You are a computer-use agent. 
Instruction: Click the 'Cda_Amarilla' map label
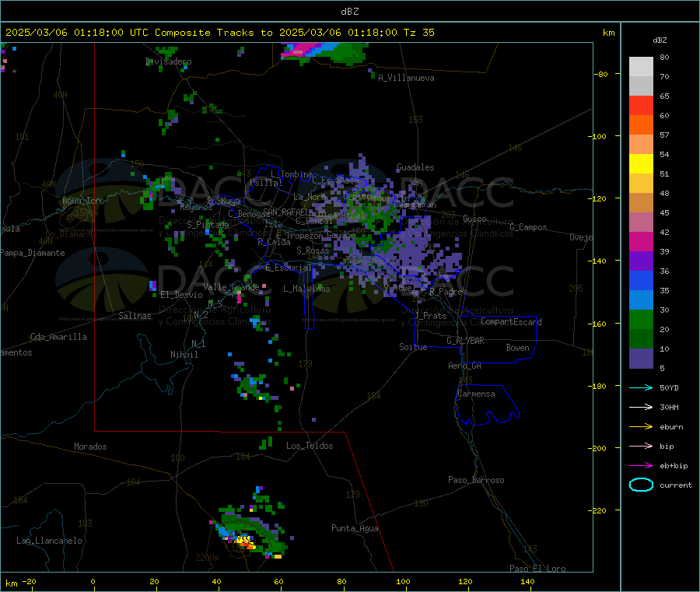coord(59,337)
